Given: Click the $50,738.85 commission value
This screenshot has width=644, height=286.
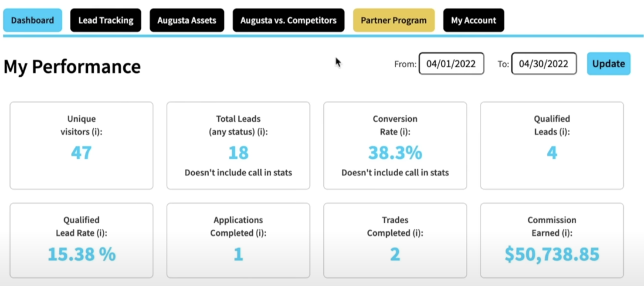Looking at the screenshot, I should click(x=552, y=254).
